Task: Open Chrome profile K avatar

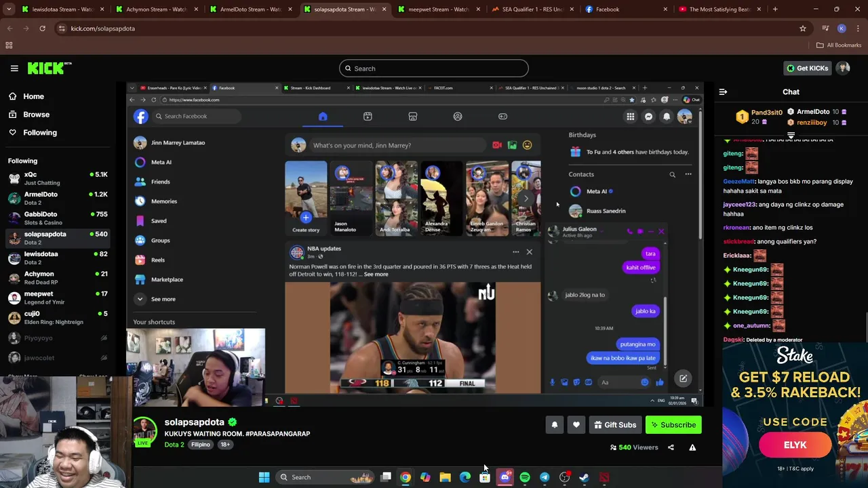Action: (x=842, y=28)
